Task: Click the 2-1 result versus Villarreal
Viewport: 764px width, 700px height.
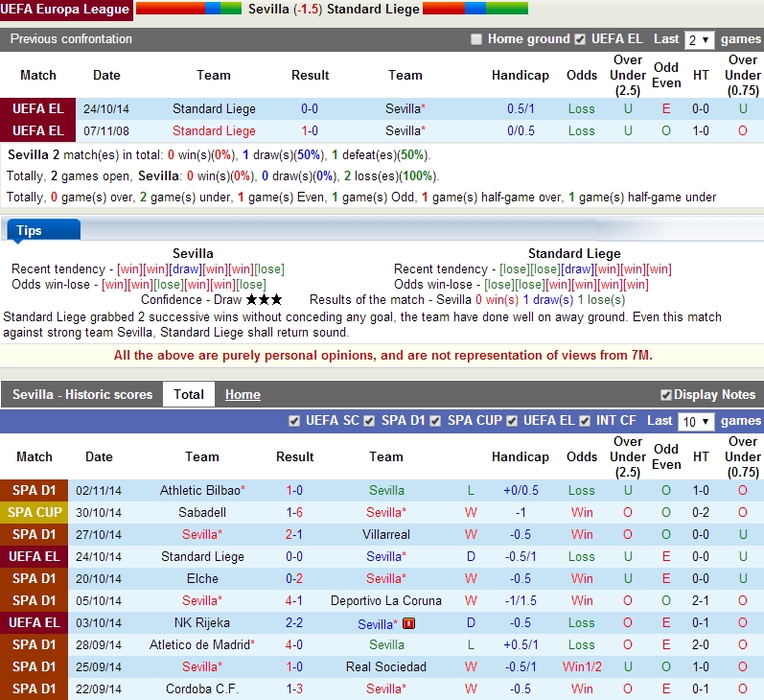Action: pyautogui.click(x=293, y=534)
